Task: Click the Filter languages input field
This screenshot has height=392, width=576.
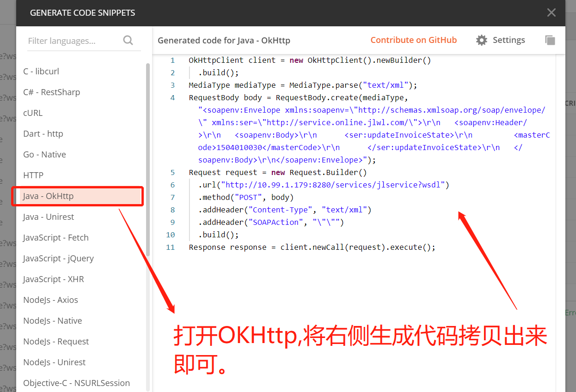Action: point(69,41)
